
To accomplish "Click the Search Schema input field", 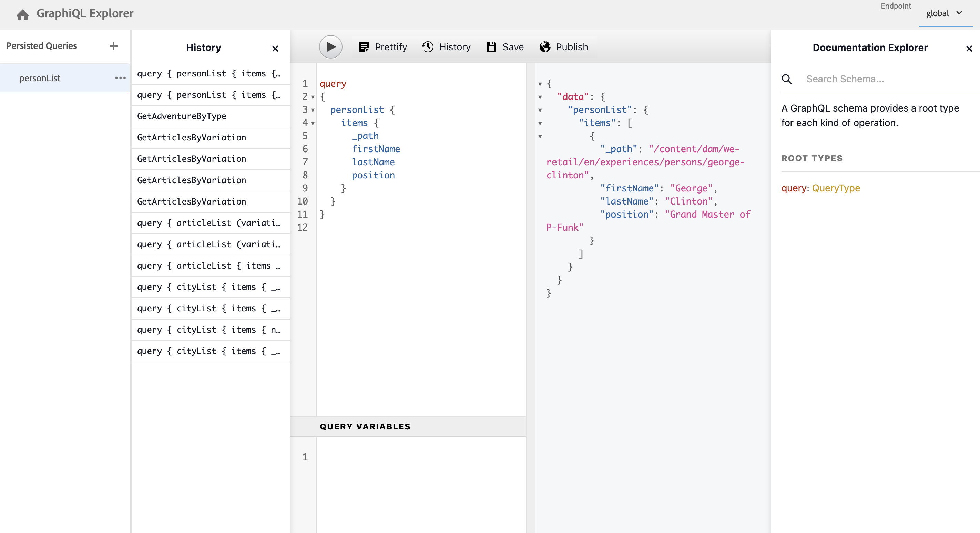I will (x=875, y=79).
